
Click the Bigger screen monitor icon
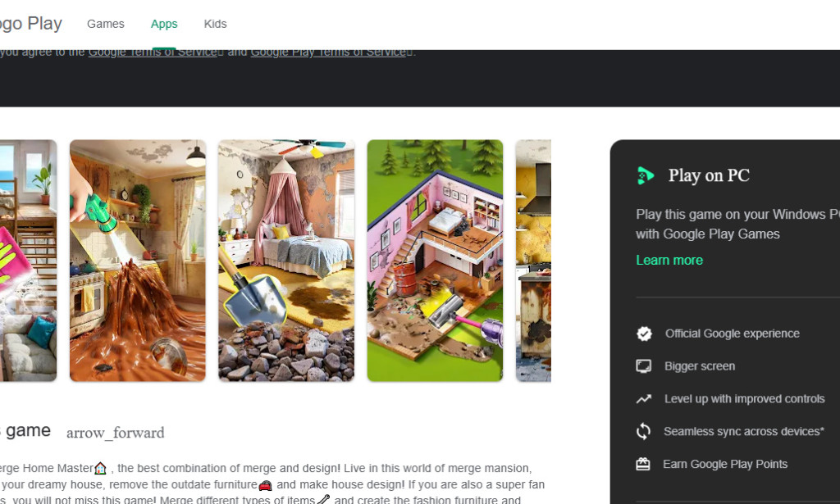643,366
